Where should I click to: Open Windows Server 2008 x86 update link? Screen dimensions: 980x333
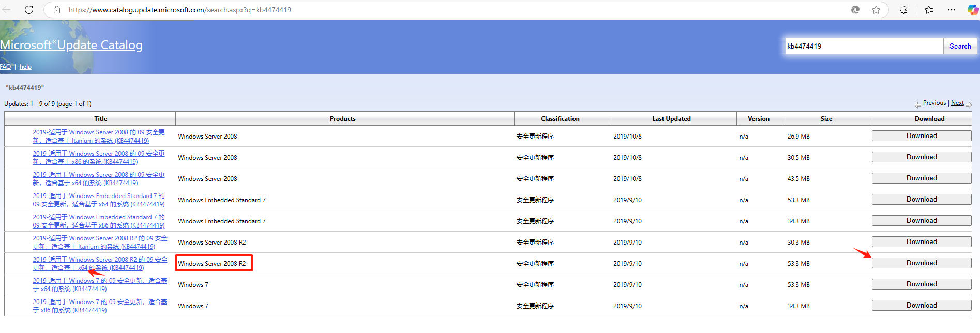[x=99, y=158]
